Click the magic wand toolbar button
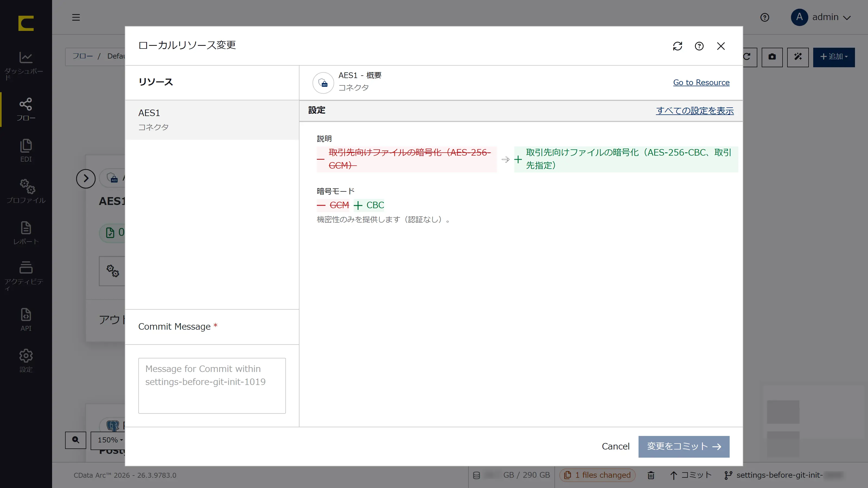The image size is (868, 488). 797,57
